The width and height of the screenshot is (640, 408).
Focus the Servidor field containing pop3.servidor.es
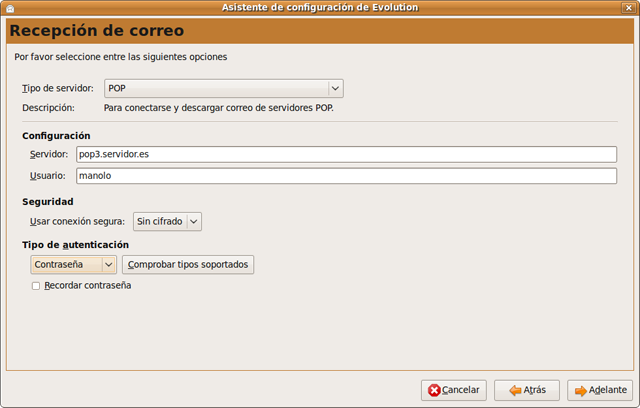[x=346, y=154]
